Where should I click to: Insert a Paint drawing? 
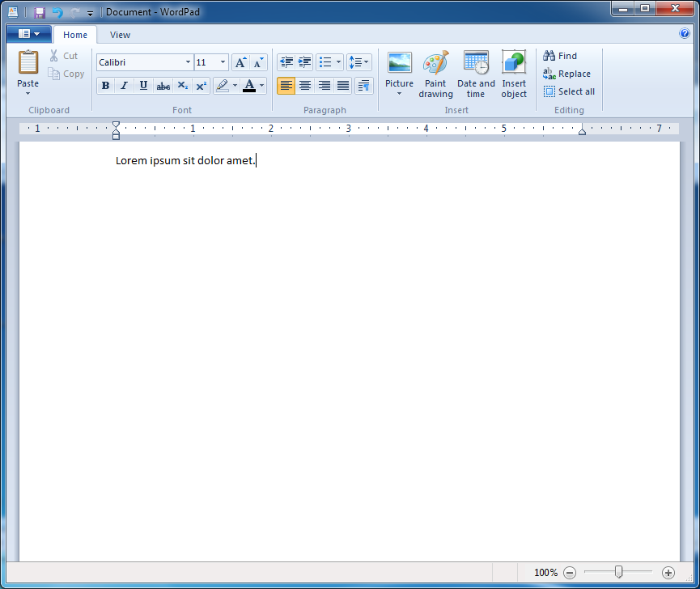pos(435,74)
